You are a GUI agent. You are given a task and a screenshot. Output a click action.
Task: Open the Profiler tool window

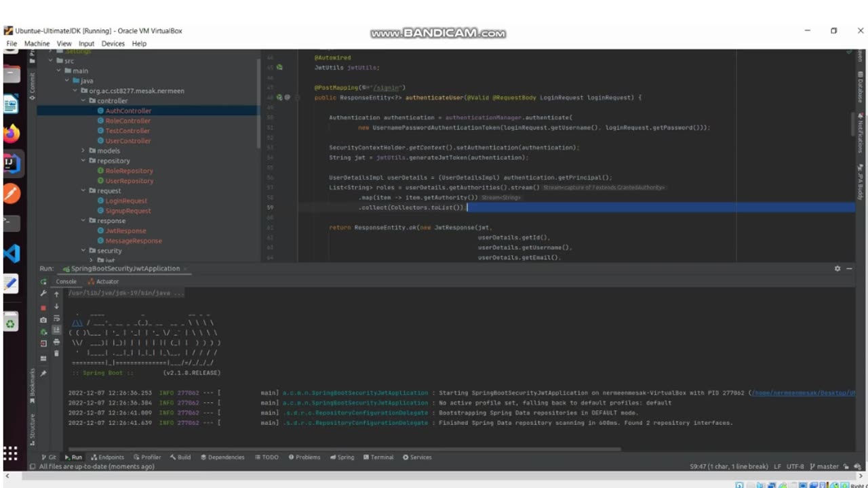pyautogui.click(x=147, y=457)
